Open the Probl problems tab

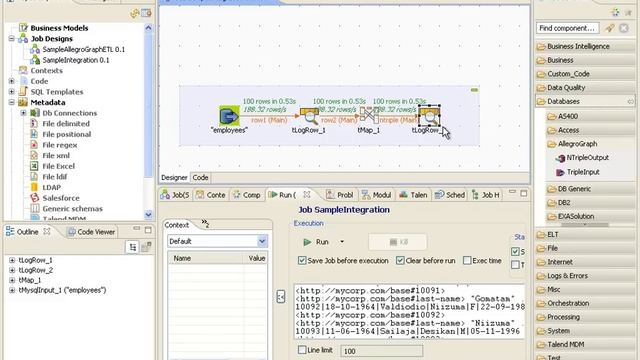[340, 195]
